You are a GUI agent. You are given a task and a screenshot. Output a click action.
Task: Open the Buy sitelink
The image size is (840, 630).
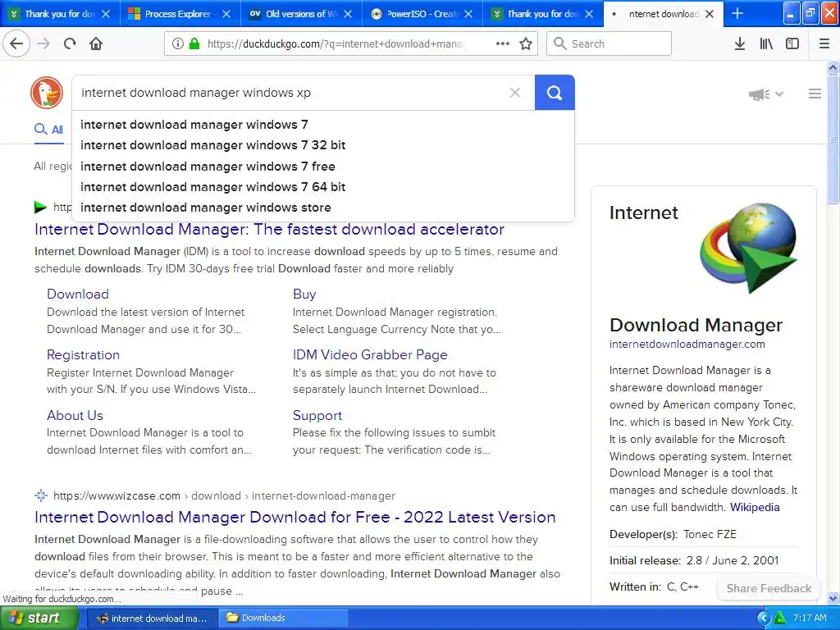tap(304, 294)
